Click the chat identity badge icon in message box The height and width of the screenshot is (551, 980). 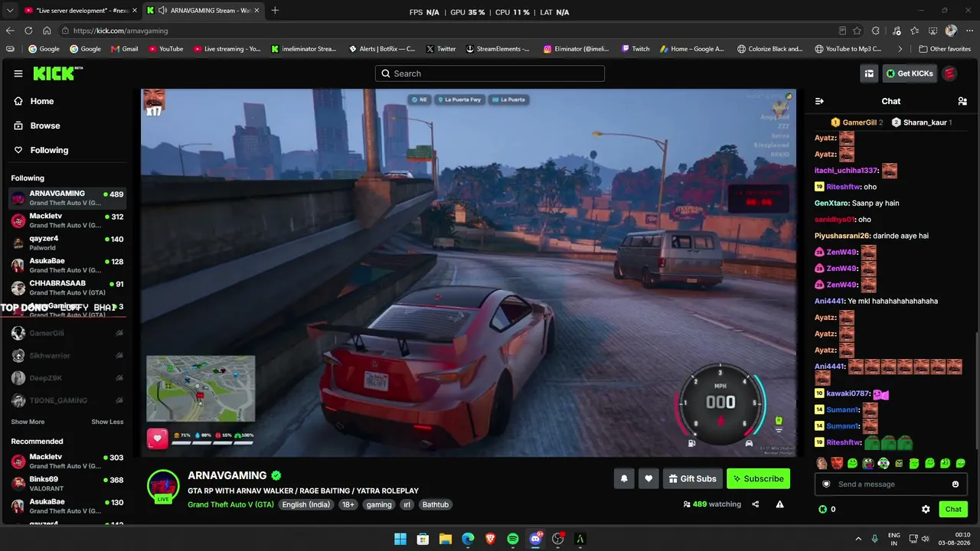click(x=826, y=484)
